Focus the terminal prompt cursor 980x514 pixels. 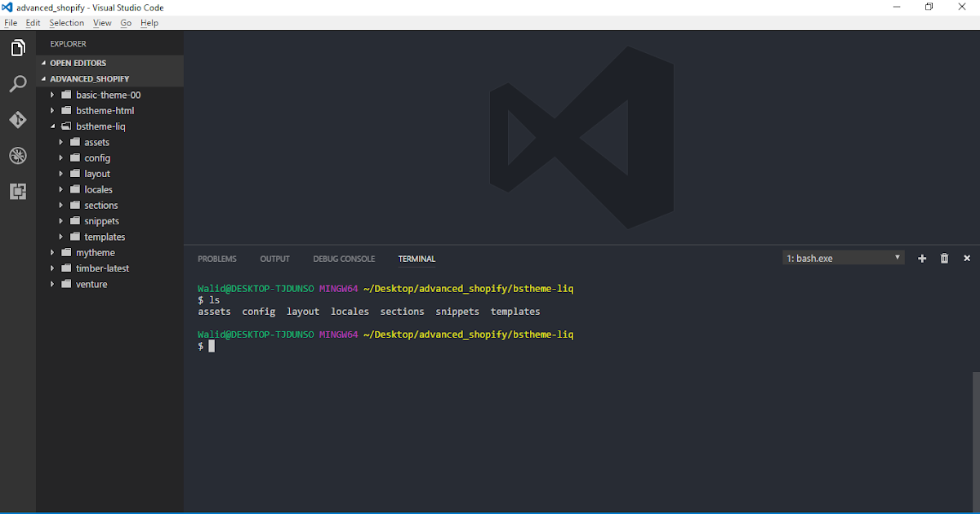pyautogui.click(x=212, y=346)
